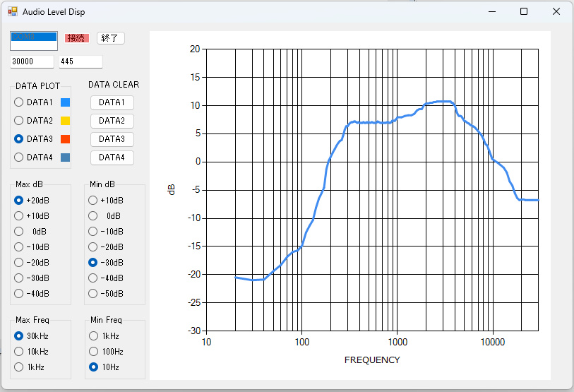The width and height of the screenshot is (574, 392).
Task: Maximize the Audio Level Disp window
Action: [x=524, y=12]
